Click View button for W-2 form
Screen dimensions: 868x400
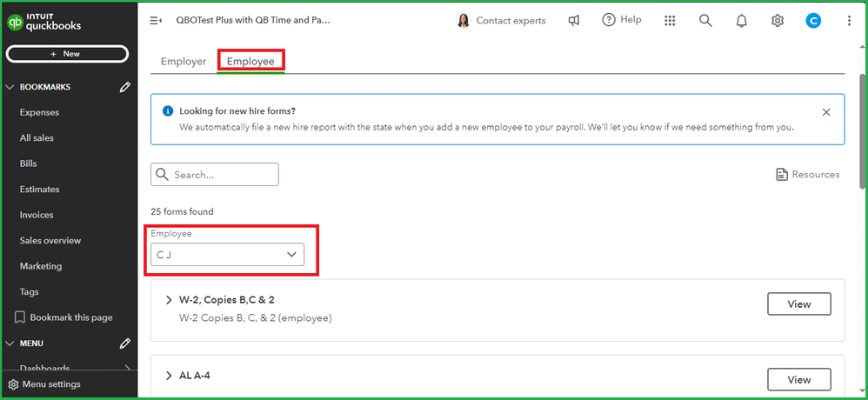798,303
